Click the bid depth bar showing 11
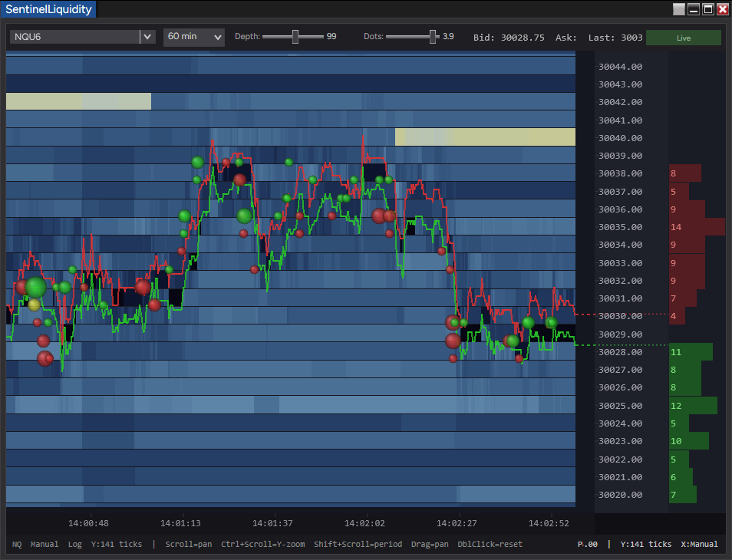The height and width of the screenshot is (560, 732). pos(691,352)
